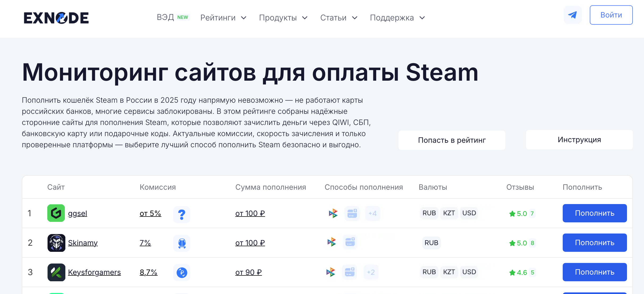644x294 pixels.
Task: Expand the +4 payment methods badge
Action: coord(372,213)
